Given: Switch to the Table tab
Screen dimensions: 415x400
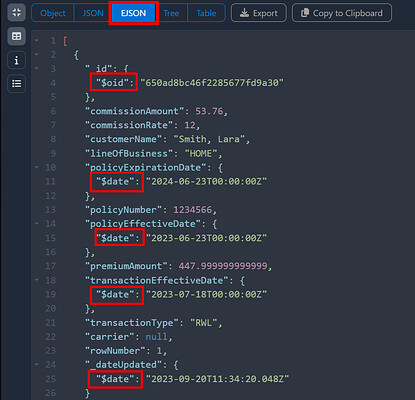Looking at the screenshot, I should coord(206,13).
